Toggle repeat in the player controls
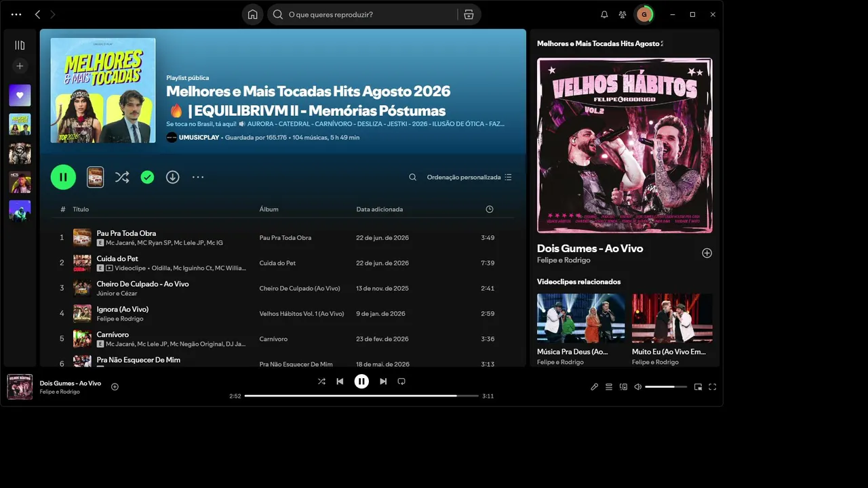 [401, 382]
